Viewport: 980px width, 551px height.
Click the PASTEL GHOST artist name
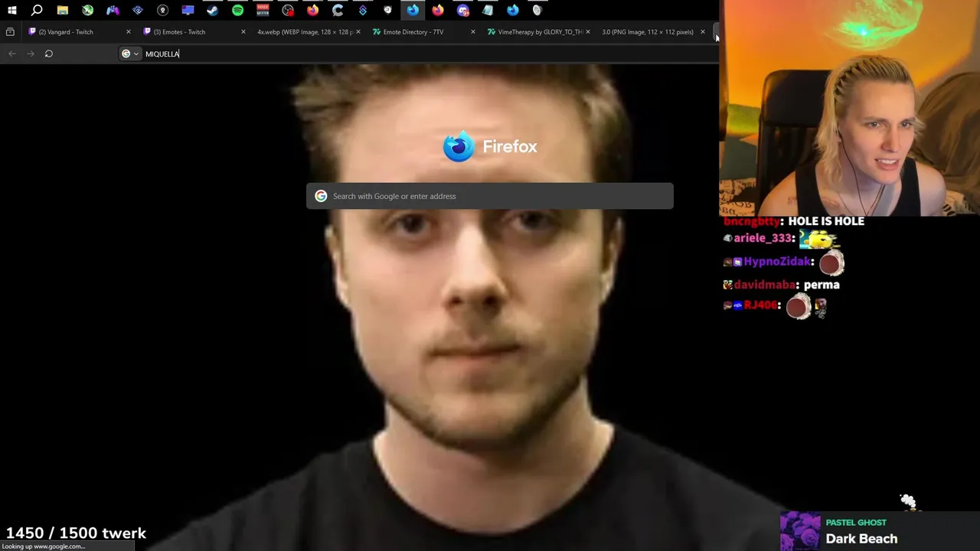pos(856,523)
